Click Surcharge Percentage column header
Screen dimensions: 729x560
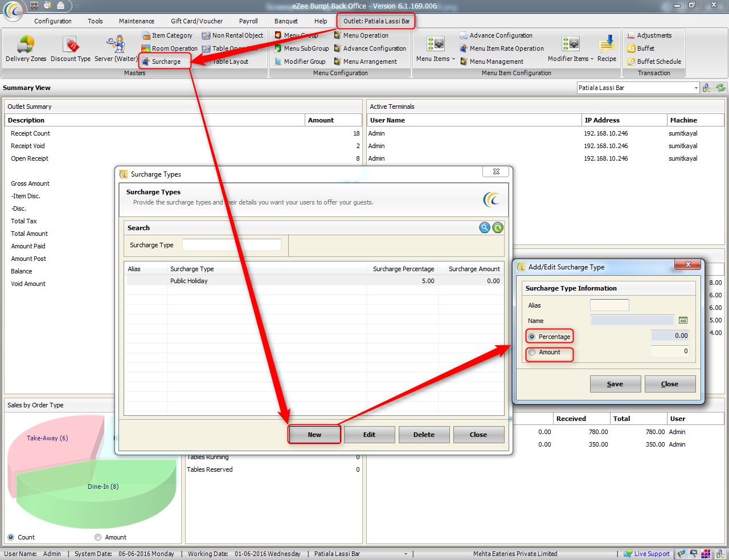pyautogui.click(x=403, y=269)
